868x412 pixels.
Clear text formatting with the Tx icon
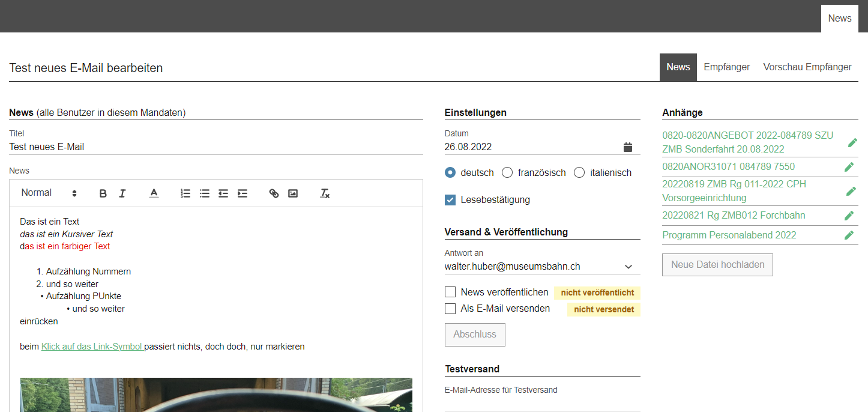pyautogui.click(x=324, y=193)
